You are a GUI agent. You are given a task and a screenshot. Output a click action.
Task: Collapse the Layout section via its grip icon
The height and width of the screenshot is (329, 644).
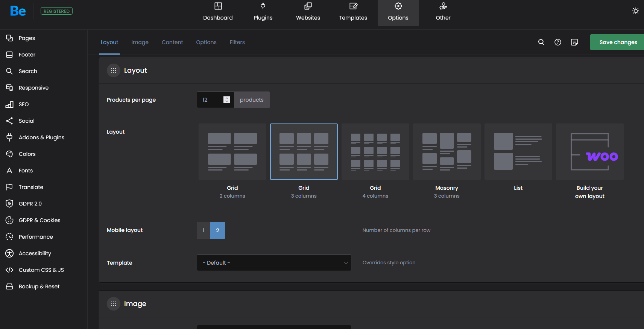(114, 70)
